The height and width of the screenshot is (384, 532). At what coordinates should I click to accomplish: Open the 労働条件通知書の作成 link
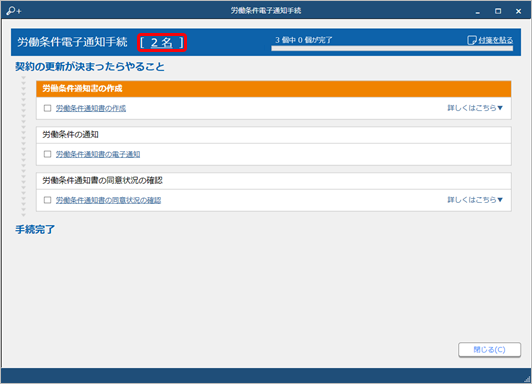tap(91, 108)
